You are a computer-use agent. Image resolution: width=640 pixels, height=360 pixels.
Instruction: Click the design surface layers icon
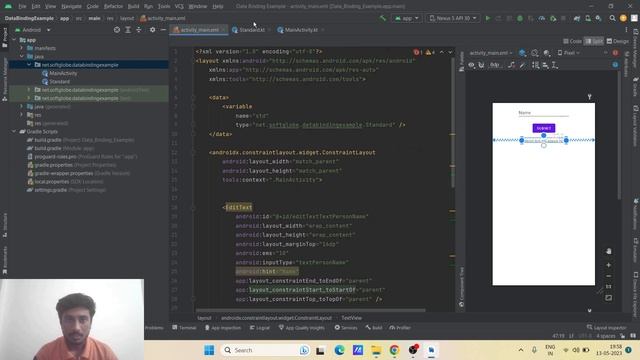[522, 53]
